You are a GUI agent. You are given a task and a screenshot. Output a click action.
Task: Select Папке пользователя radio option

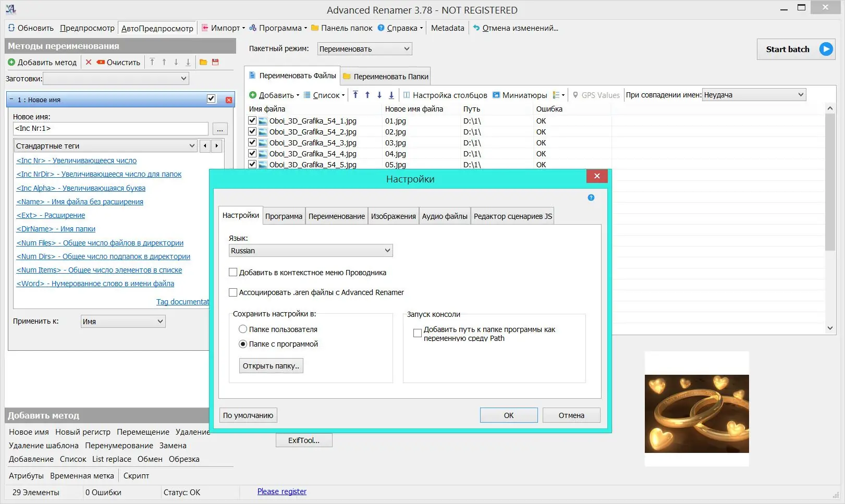(243, 329)
